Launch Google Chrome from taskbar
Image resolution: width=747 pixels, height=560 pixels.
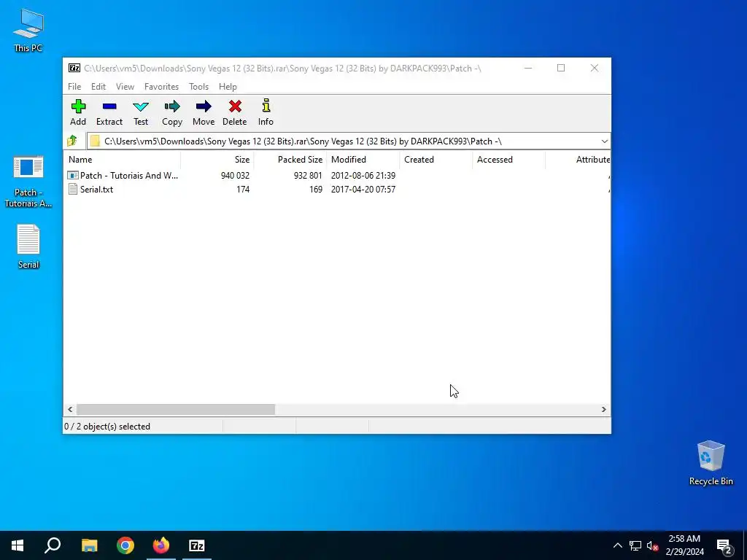coord(125,545)
